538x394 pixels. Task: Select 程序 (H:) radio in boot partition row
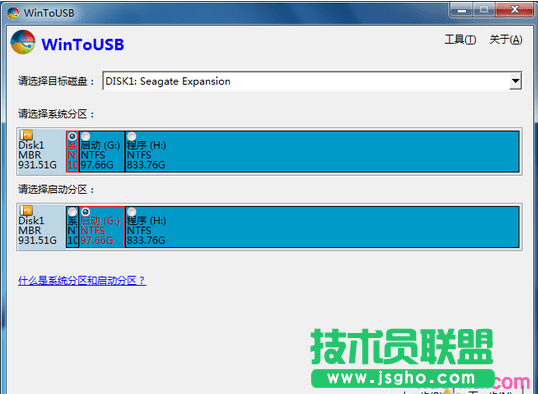click(132, 211)
